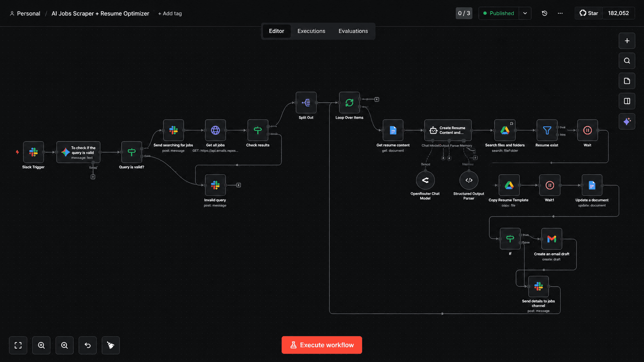Click the 'Invalid query' Slack node
Viewport: 644px width, 362px height.
[x=215, y=185]
